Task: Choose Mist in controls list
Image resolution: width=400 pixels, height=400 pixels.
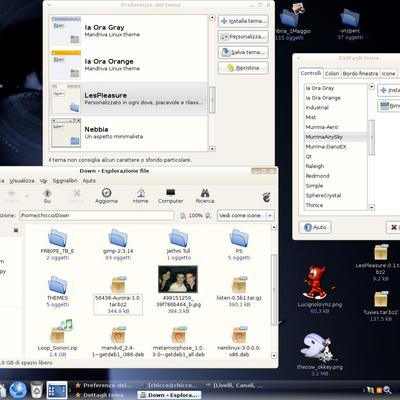Action: pos(335,117)
